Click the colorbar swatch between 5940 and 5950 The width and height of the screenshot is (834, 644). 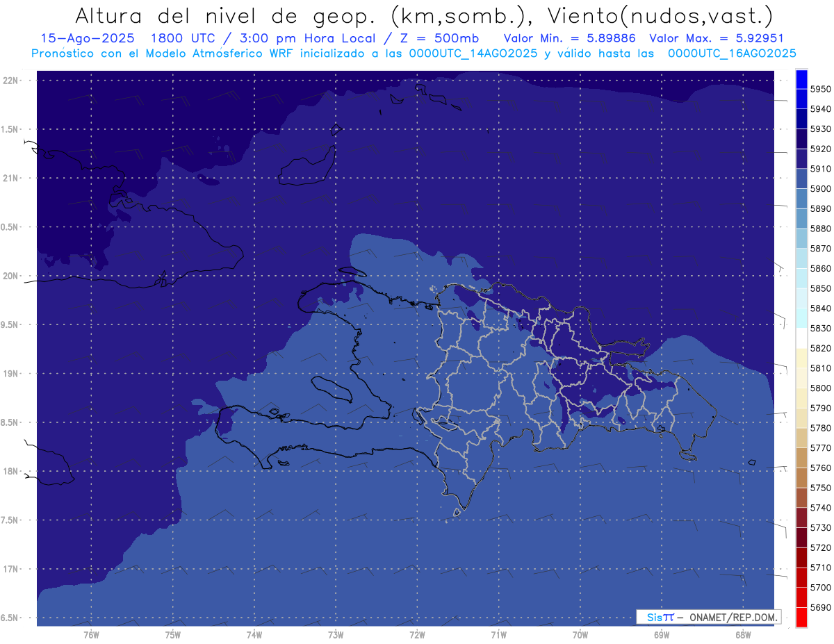801,99
